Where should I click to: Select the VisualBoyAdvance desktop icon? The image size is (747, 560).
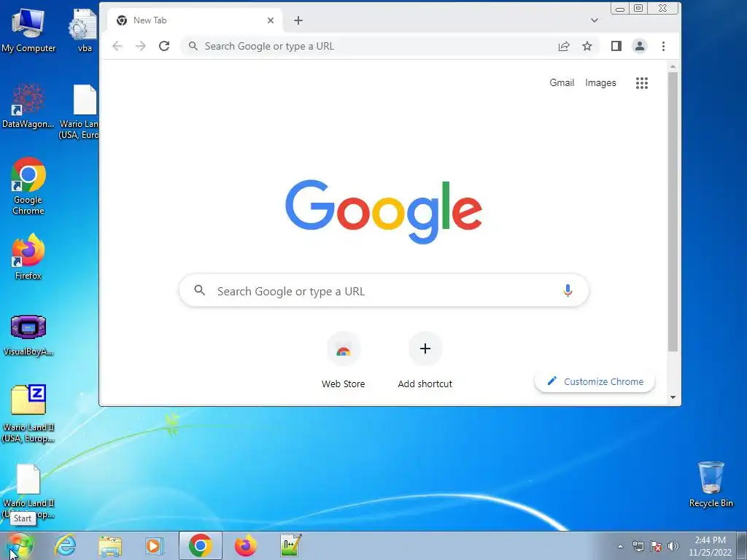pos(28,335)
